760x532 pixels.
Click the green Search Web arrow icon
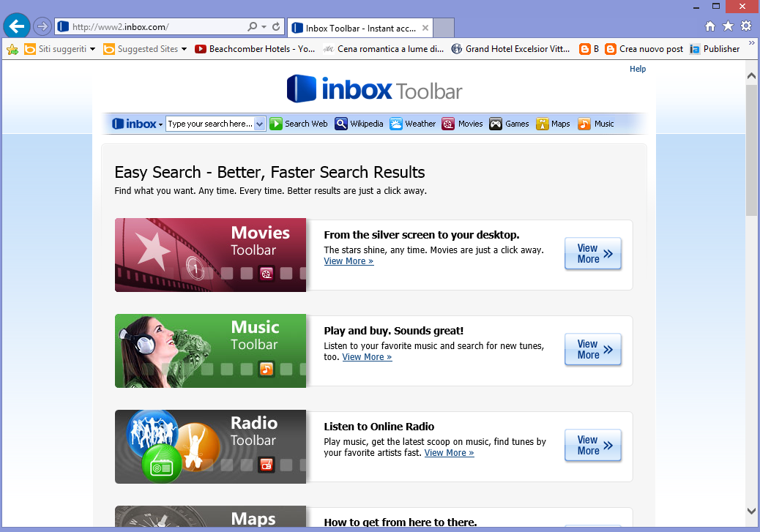pos(276,124)
